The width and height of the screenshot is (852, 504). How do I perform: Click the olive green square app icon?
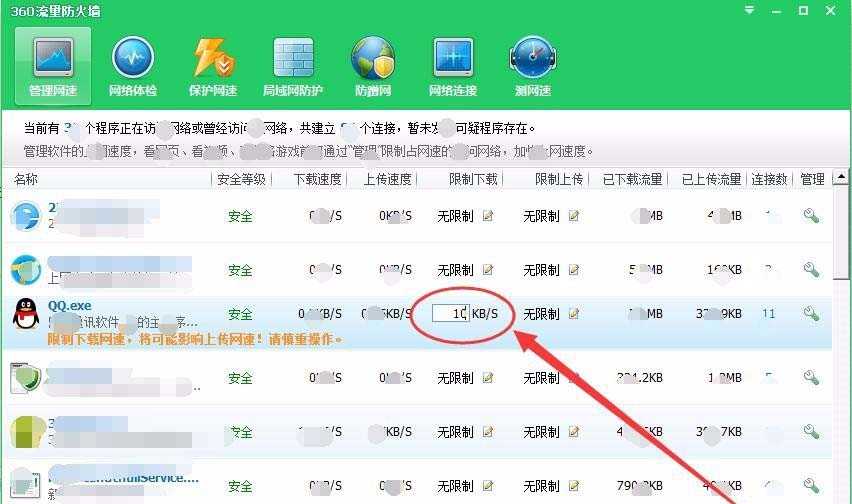27,432
